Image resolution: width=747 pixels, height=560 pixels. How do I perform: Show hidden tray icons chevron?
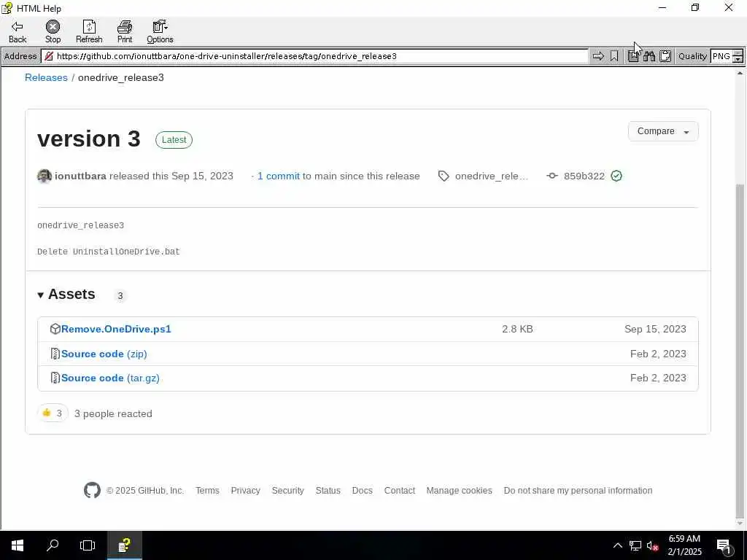(x=617, y=545)
